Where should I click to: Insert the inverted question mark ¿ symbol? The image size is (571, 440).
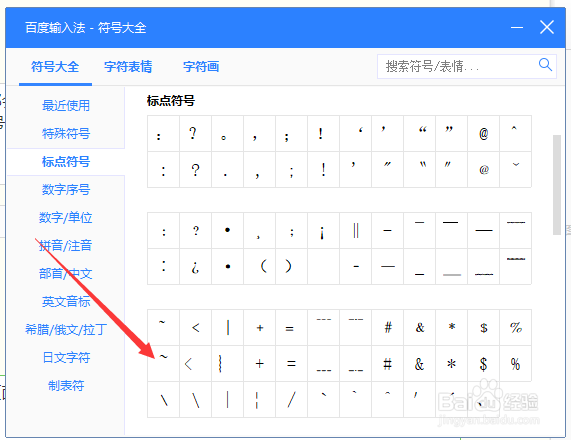195,266
